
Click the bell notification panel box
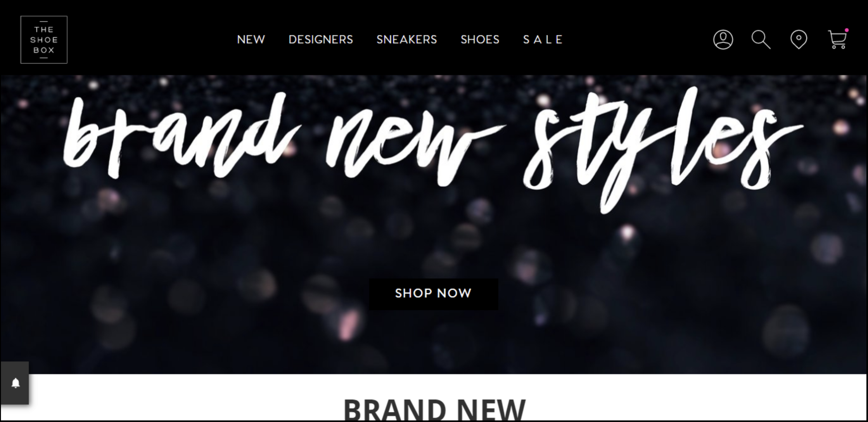[15, 383]
